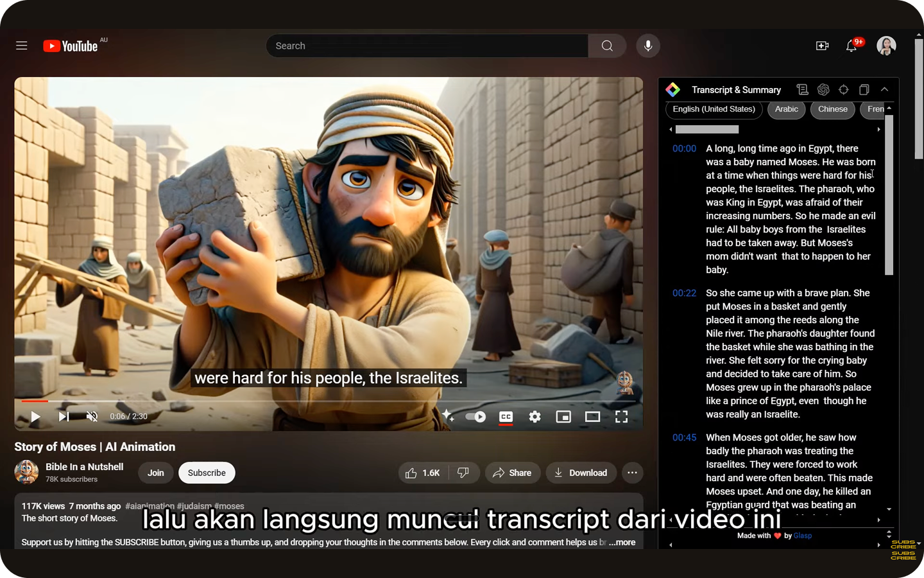Summarize transcript with ChatGPT icon

(x=823, y=90)
